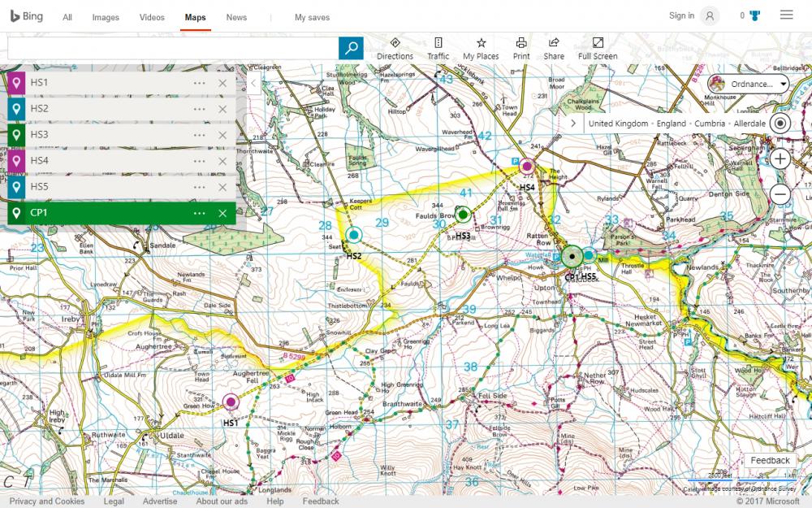Select the HS4 pin icon in list
Screen dimensions: 812x508
[16, 161]
